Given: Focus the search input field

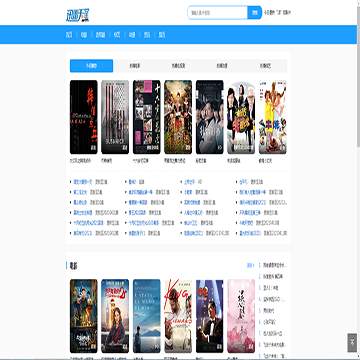Looking at the screenshot, I should click(218, 13).
